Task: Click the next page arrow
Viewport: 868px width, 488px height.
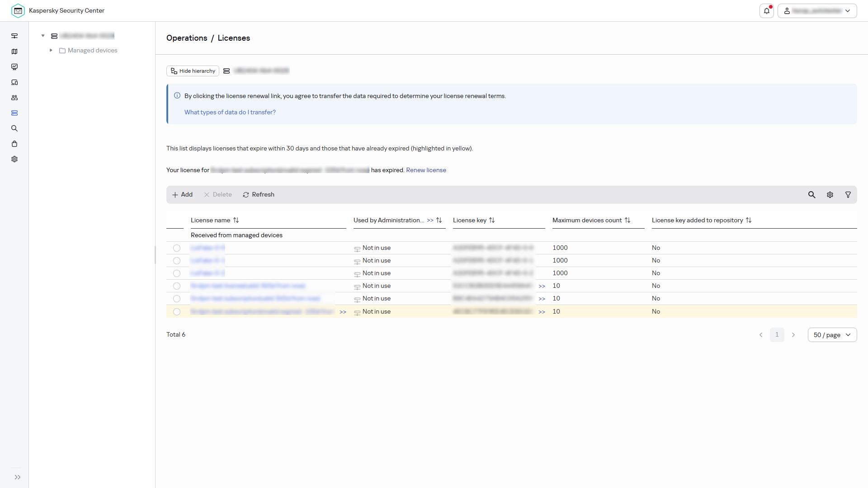Action: [x=793, y=335]
